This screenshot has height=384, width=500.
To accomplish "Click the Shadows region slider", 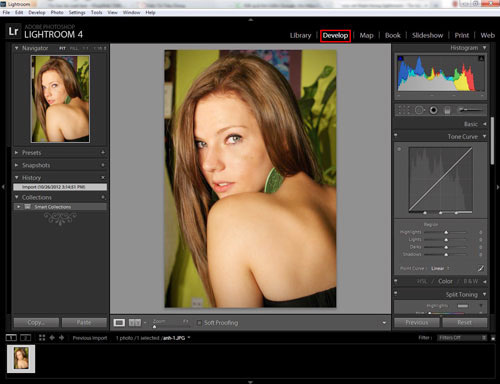I will pos(445,254).
